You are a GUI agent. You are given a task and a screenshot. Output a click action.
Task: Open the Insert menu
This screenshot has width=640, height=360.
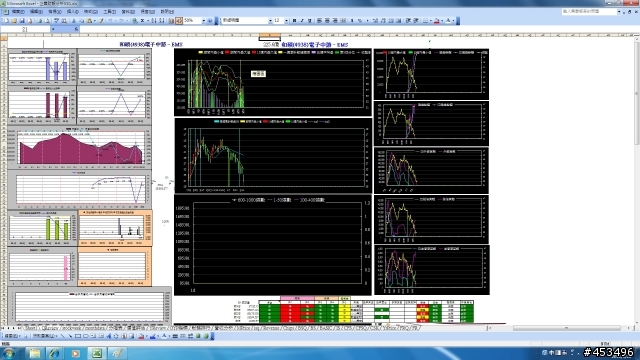point(72,12)
